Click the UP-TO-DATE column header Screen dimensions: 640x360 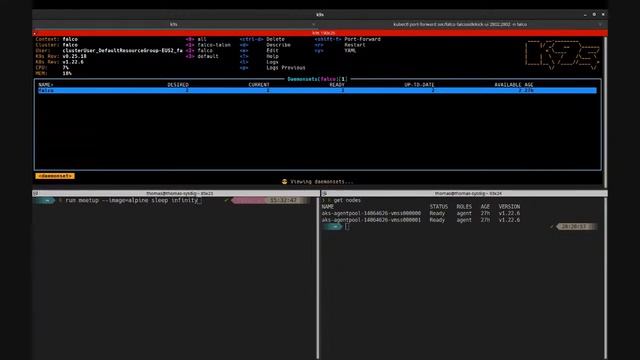419,85
